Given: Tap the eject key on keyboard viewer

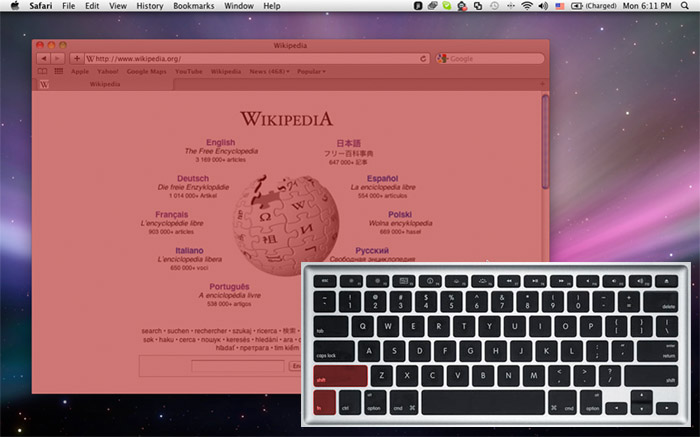Looking at the screenshot, I should [667, 281].
